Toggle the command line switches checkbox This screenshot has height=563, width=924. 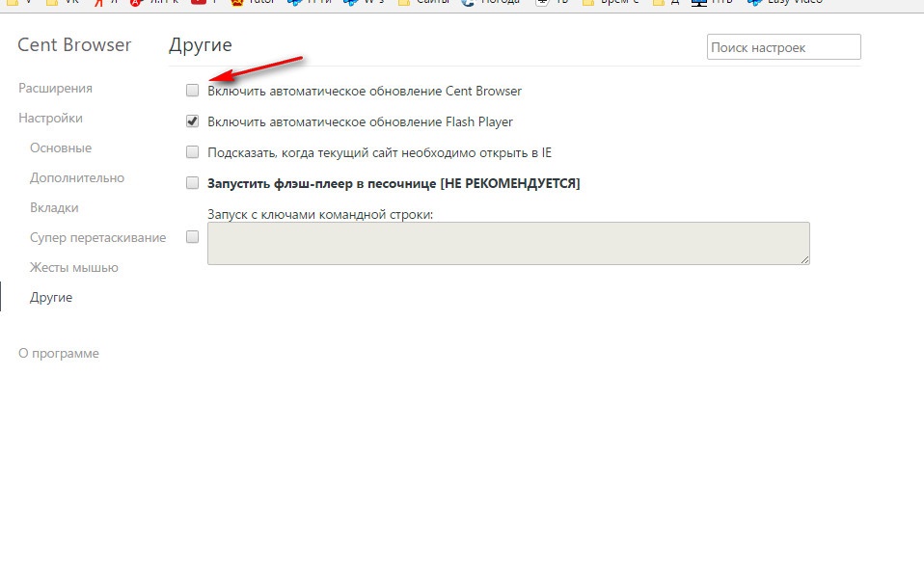coord(193,237)
